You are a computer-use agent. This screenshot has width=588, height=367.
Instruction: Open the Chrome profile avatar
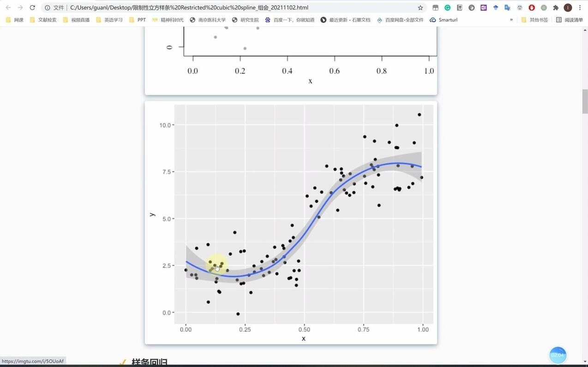coord(568,8)
